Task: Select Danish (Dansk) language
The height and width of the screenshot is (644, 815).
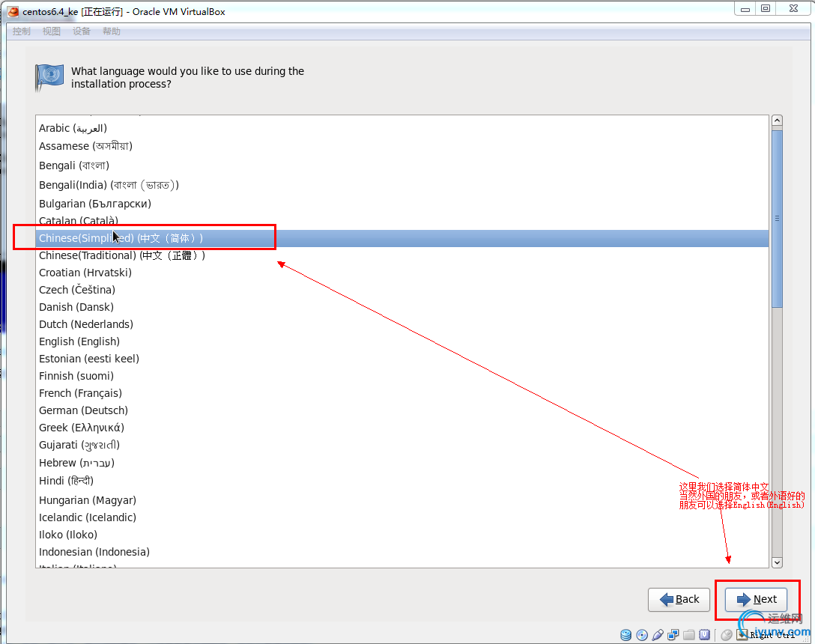Action: [x=402, y=307]
